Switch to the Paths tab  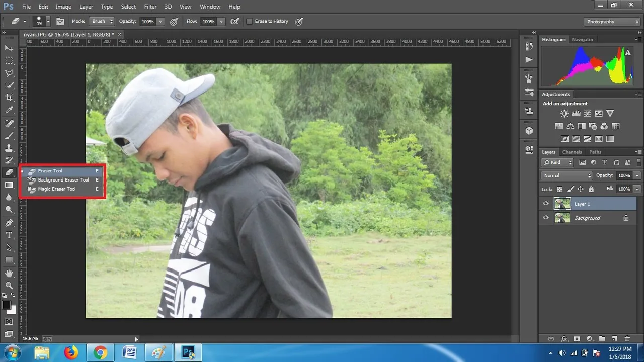pyautogui.click(x=595, y=152)
